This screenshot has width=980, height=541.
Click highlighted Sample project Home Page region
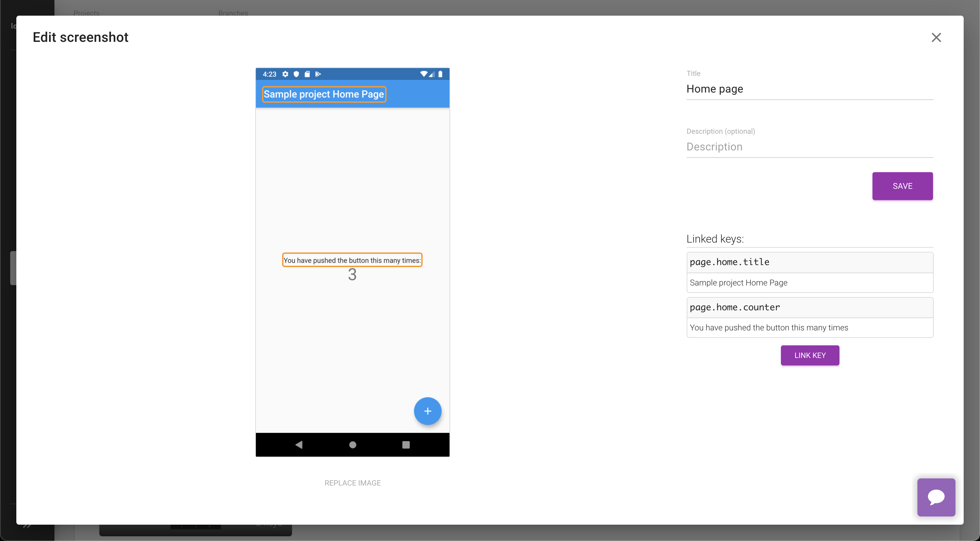pyautogui.click(x=324, y=94)
